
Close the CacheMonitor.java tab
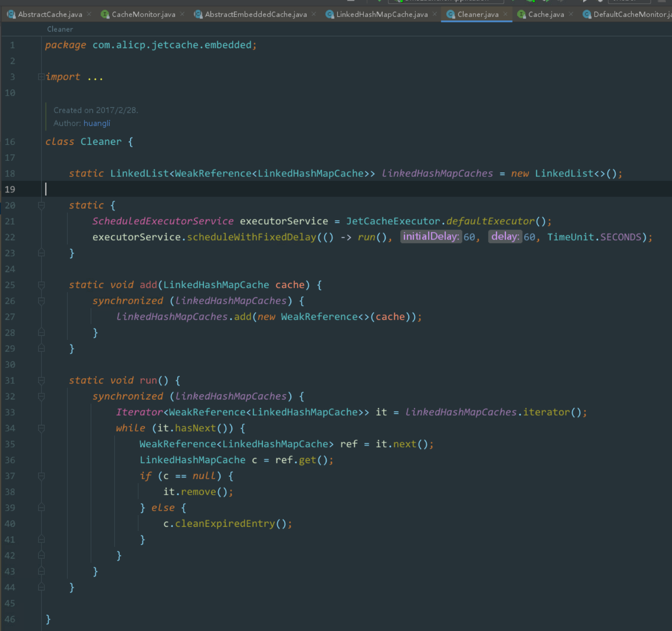tap(182, 14)
